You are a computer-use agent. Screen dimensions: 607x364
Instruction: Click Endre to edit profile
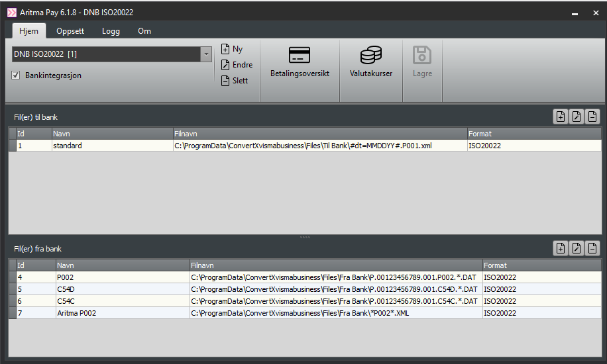(236, 65)
